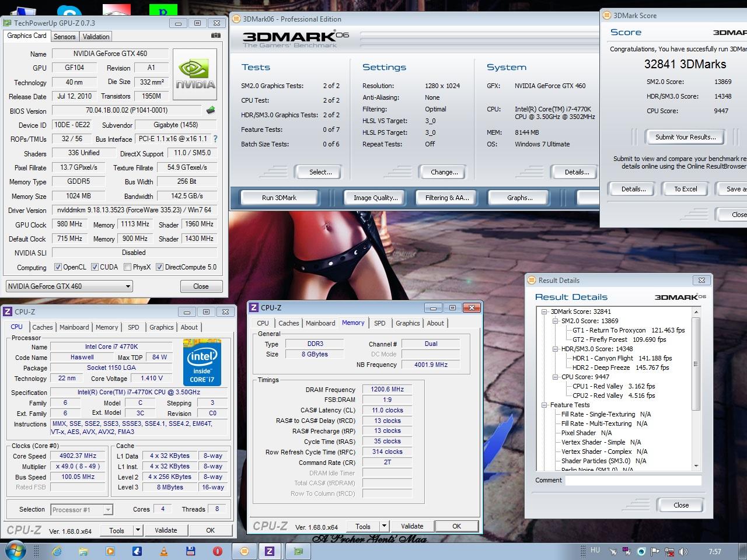Screen dimensions: 747x560
Task: Click Close button in Result Details window
Action: pyautogui.click(x=680, y=505)
